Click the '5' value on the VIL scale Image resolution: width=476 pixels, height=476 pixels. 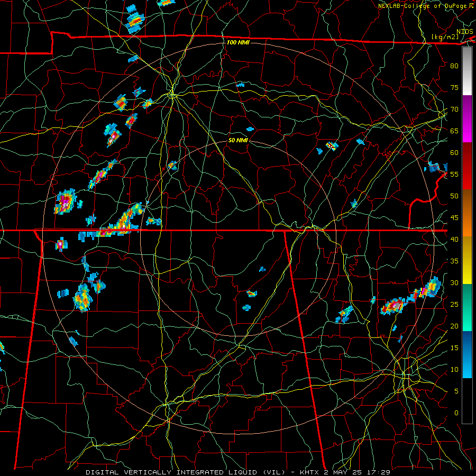coord(456,391)
